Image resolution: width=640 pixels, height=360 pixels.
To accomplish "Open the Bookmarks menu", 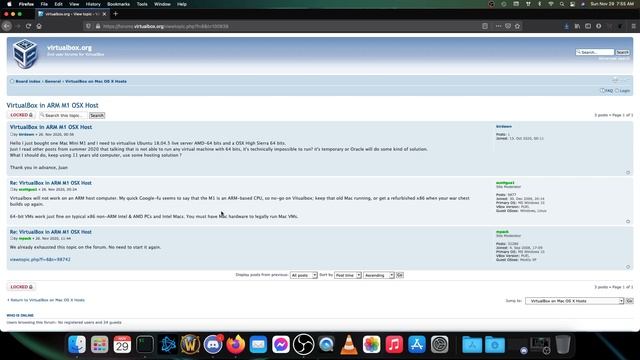I will coord(118,4).
